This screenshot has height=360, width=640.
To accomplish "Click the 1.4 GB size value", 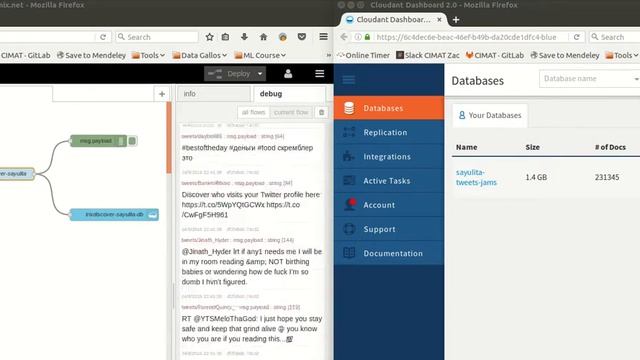I will pyautogui.click(x=536, y=177).
